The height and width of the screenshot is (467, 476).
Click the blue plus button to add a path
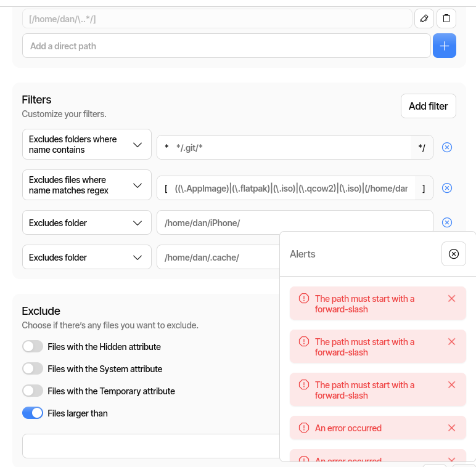point(444,46)
